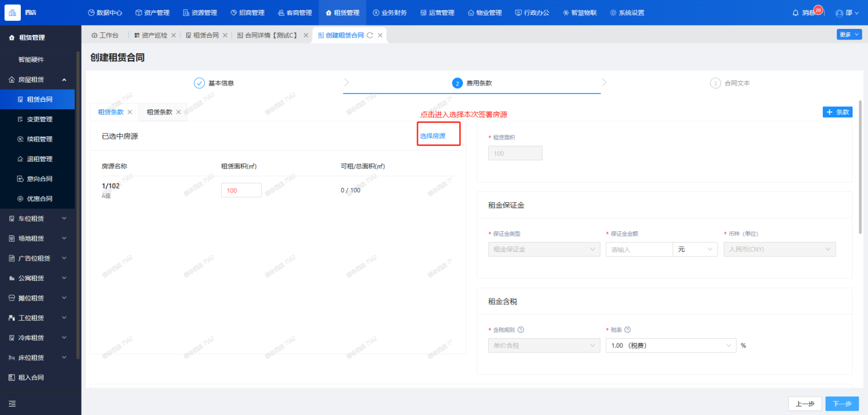This screenshot has height=415, width=868.
Task: Switch to the 工作台 tab
Action: point(105,35)
